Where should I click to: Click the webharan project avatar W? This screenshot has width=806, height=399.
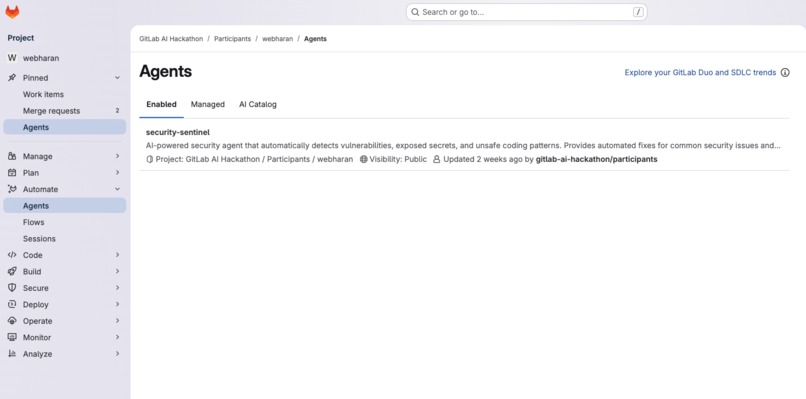[12, 58]
